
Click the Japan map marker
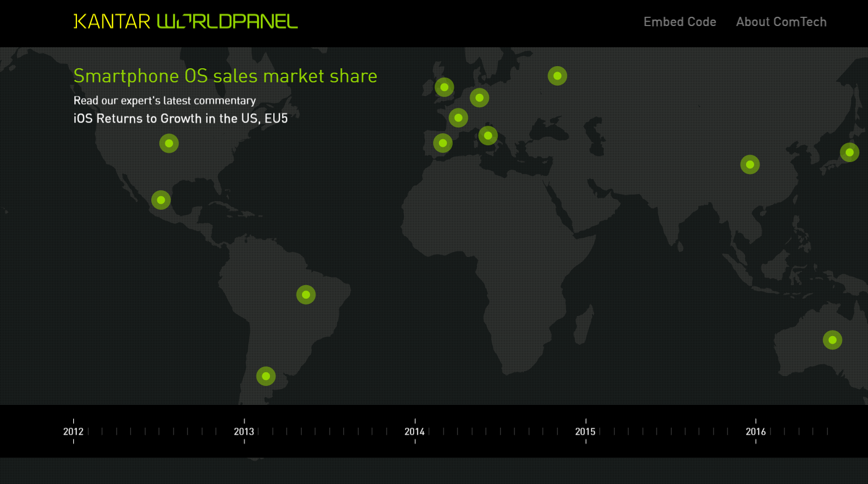pyautogui.click(x=850, y=152)
